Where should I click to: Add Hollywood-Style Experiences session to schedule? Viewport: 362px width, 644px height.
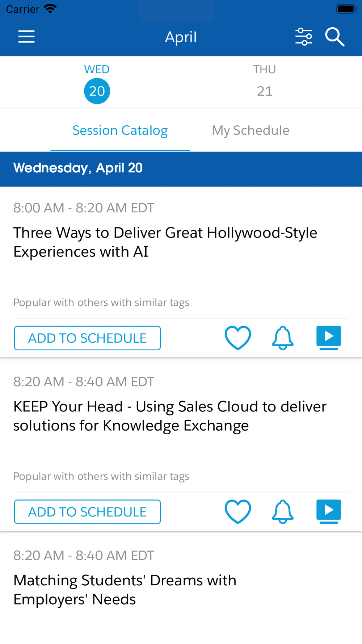pyautogui.click(x=87, y=338)
